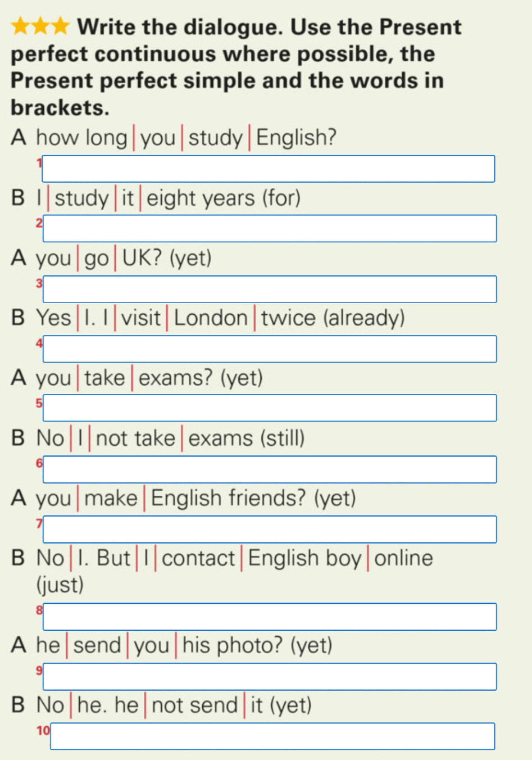The image size is (532, 760).
Task: Select answer box 3 for 'you go UK? (yet)'
Action: (270, 289)
